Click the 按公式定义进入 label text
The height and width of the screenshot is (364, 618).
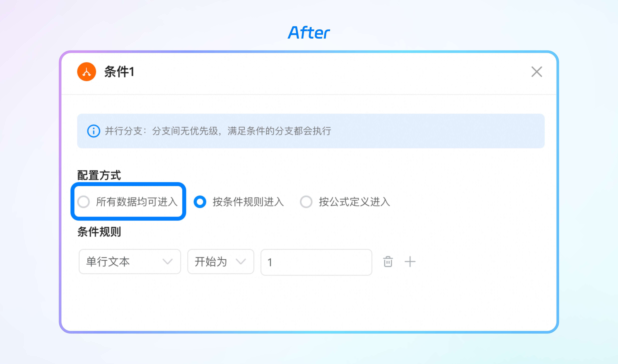coord(354,202)
